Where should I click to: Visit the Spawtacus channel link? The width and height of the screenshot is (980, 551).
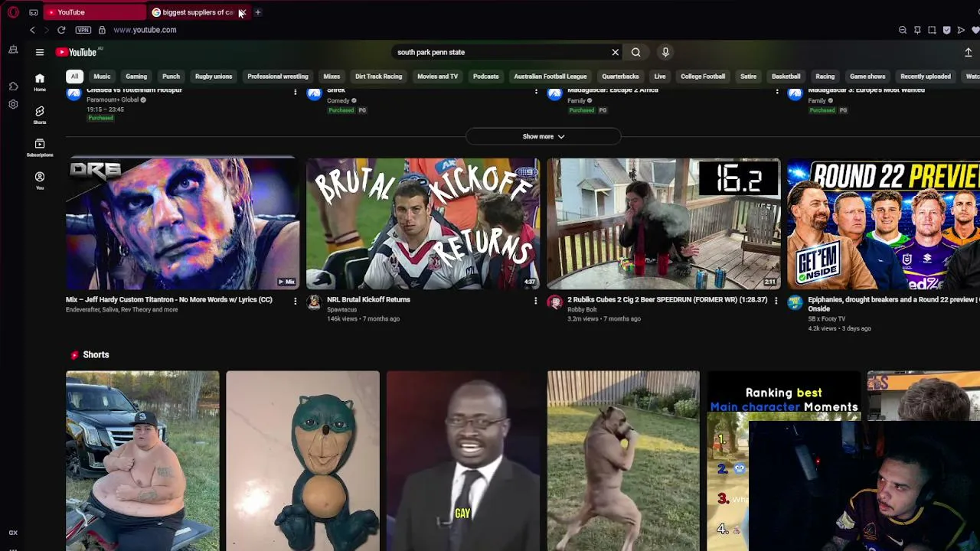(342, 310)
